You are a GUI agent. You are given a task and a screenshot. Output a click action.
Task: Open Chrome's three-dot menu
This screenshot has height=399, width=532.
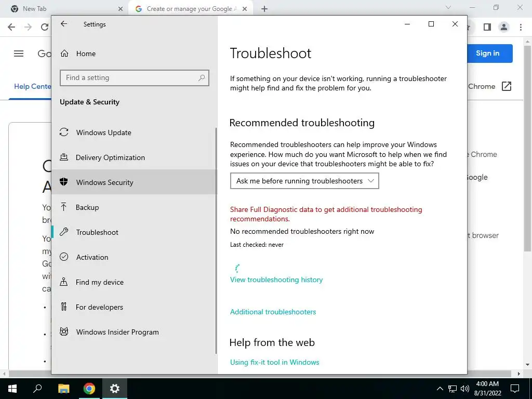click(x=521, y=27)
